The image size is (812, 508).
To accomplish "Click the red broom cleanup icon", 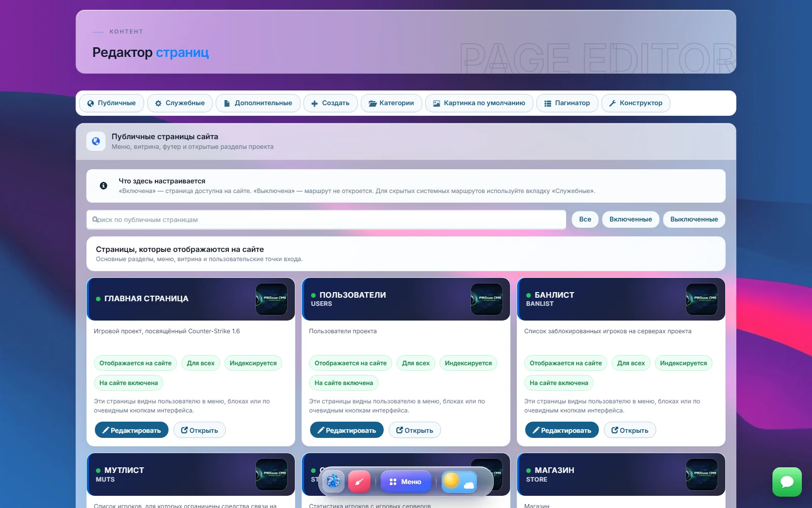I will coord(359,481).
